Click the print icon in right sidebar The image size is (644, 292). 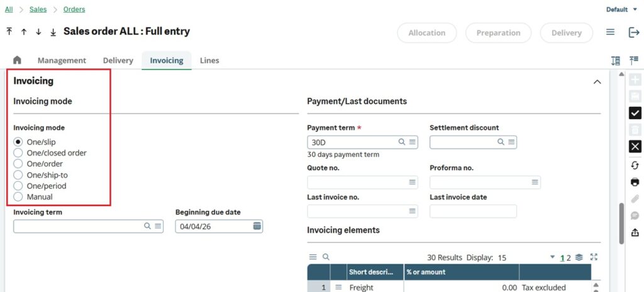coord(635,182)
